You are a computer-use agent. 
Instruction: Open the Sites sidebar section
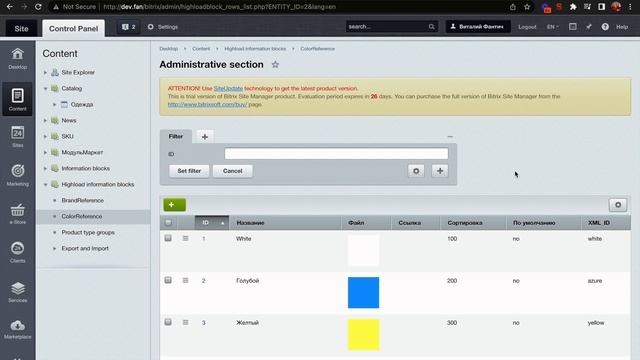point(18,137)
